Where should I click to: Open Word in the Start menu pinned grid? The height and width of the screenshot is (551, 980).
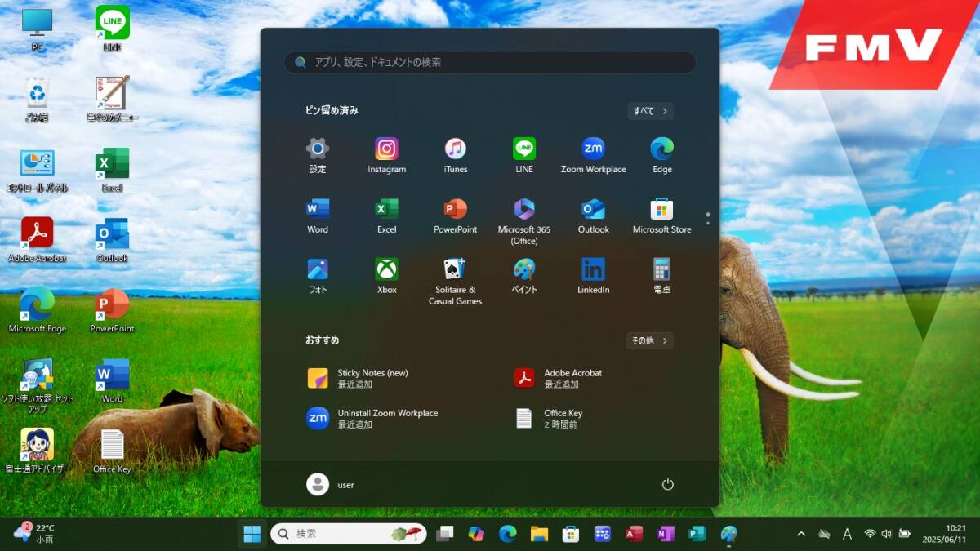[x=318, y=216]
